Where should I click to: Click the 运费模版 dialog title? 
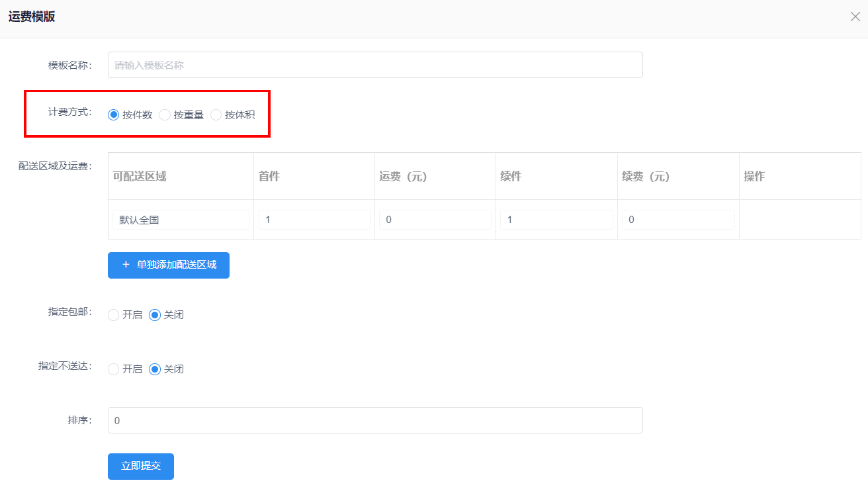pos(32,17)
